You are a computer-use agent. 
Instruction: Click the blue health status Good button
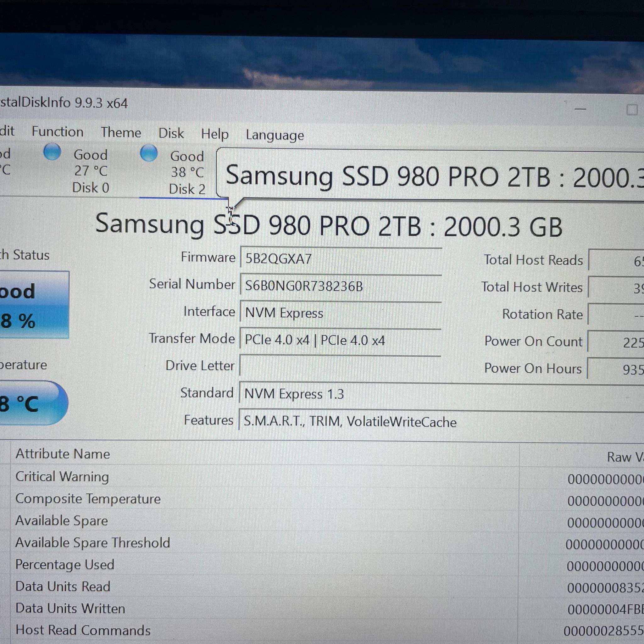(34, 305)
